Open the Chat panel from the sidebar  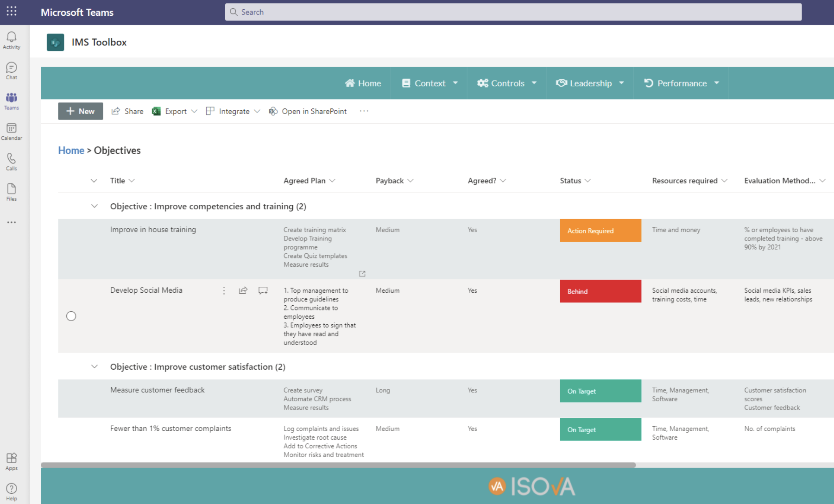tap(11, 70)
